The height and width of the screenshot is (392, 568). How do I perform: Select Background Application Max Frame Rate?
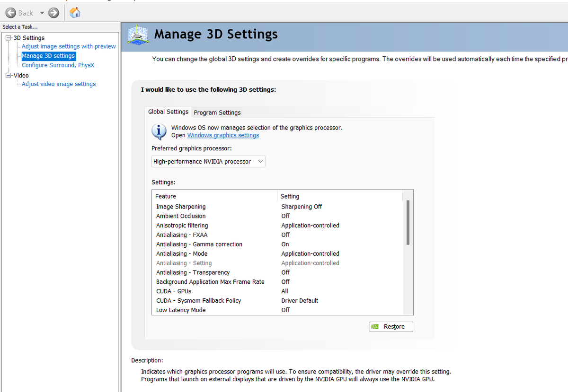coord(277,282)
